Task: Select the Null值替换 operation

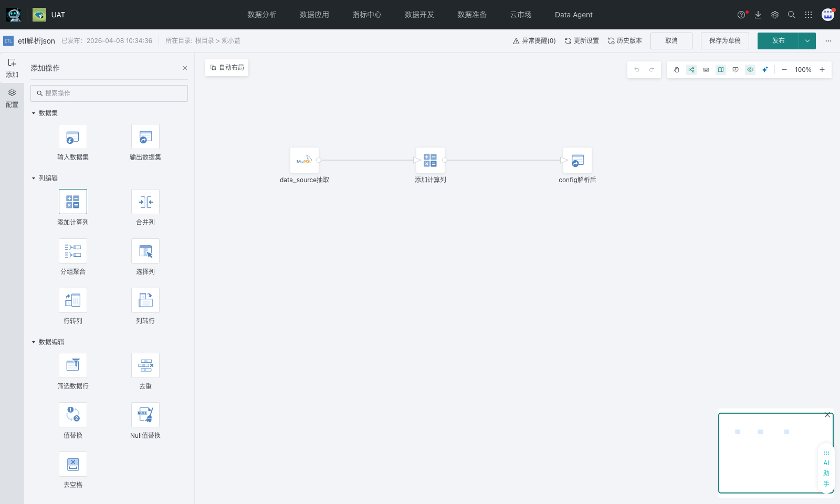Action: [x=145, y=415]
